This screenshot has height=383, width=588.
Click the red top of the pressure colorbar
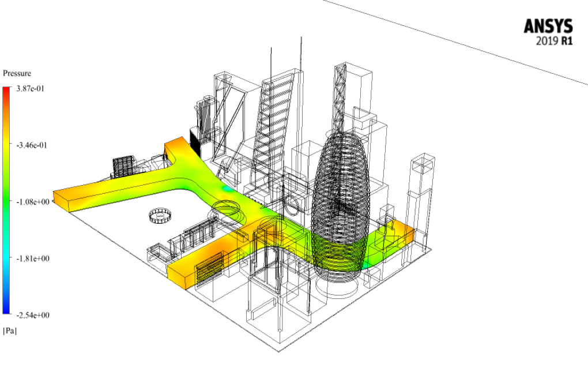pyautogui.click(x=6, y=91)
